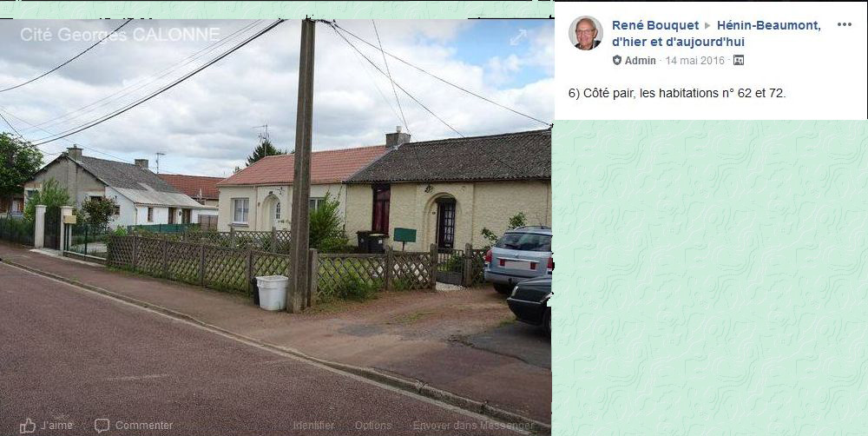Click the Admin shield badge icon
Viewport: 868px width, 436px height.
pyautogui.click(x=616, y=61)
